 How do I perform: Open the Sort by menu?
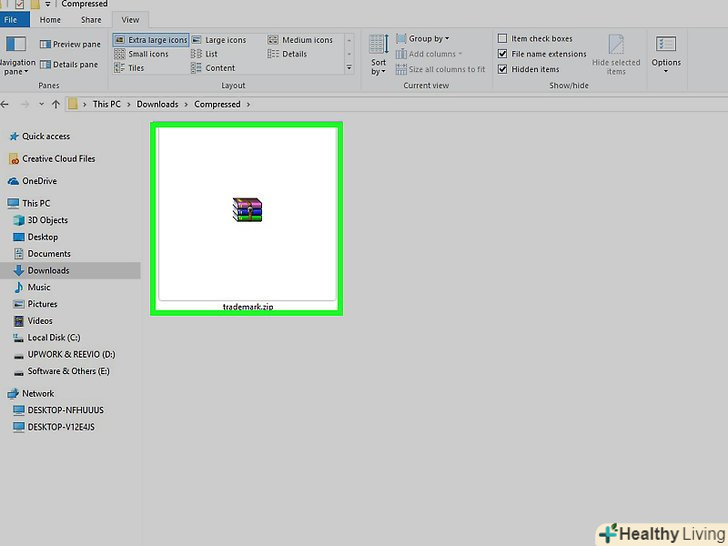[378, 55]
